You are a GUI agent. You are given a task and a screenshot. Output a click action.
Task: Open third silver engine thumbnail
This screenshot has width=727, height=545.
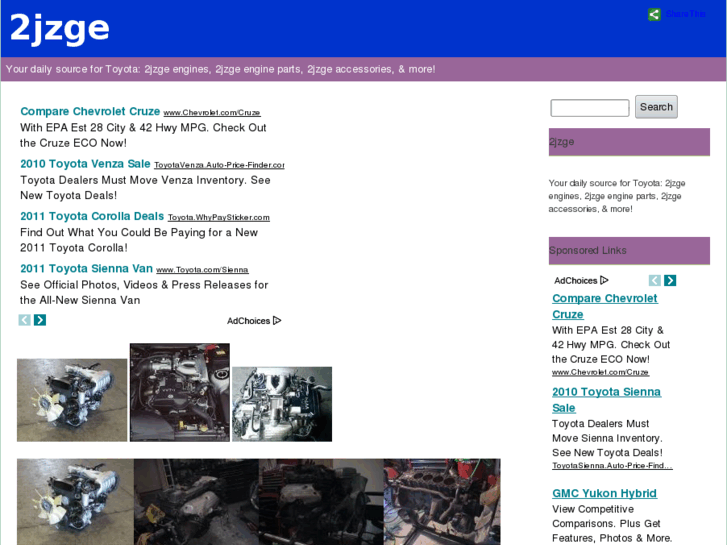point(282,404)
